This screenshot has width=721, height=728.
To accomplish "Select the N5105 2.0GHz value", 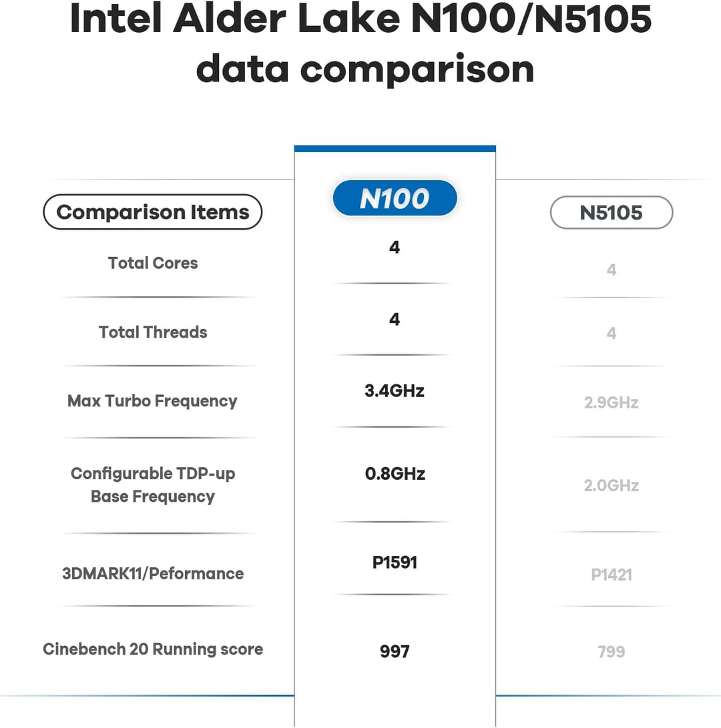I will point(612,486).
